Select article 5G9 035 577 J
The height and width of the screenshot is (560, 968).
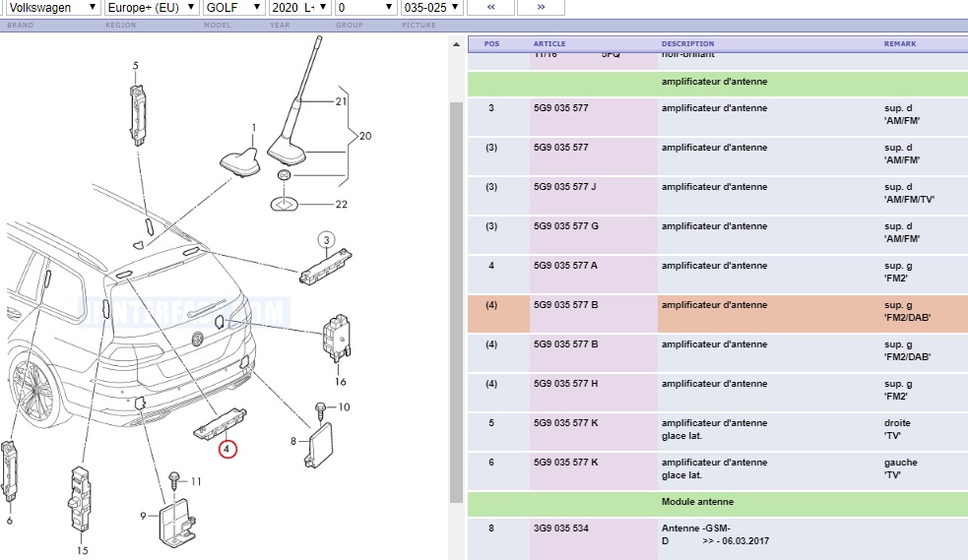click(565, 187)
